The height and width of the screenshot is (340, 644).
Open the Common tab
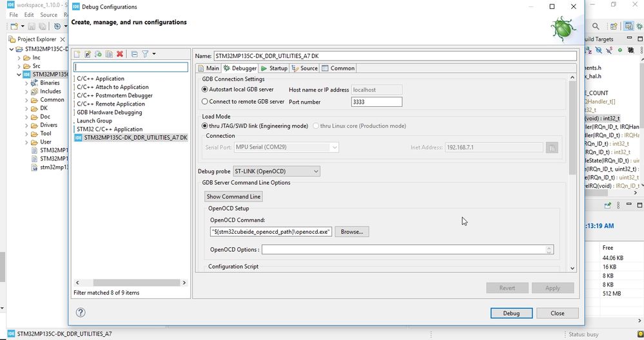(x=338, y=68)
